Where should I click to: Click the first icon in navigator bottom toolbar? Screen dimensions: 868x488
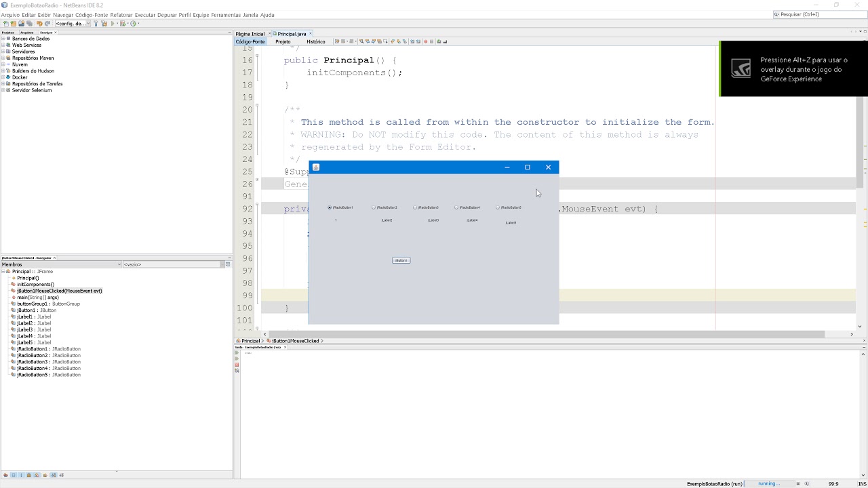pos(5,475)
